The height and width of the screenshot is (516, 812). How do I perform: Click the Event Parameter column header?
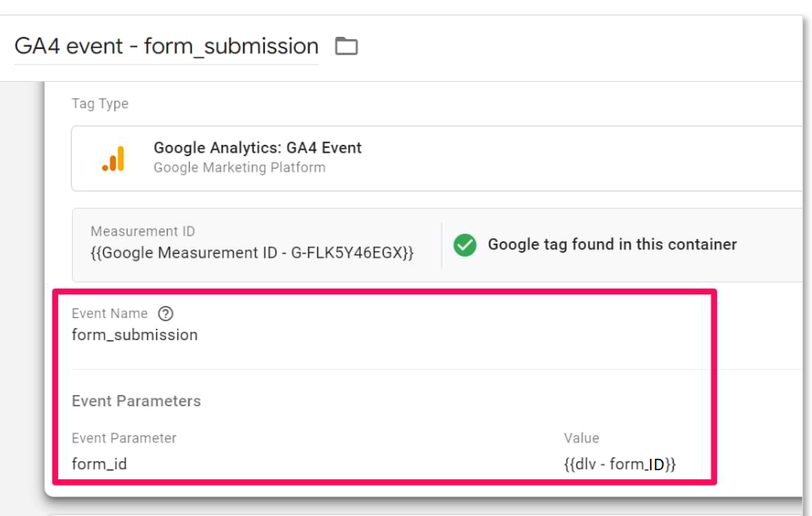coord(123,437)
